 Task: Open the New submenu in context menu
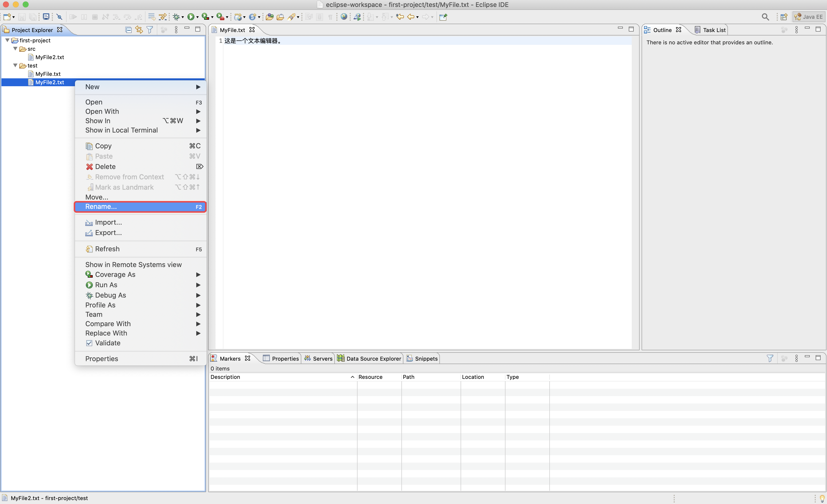141,87
